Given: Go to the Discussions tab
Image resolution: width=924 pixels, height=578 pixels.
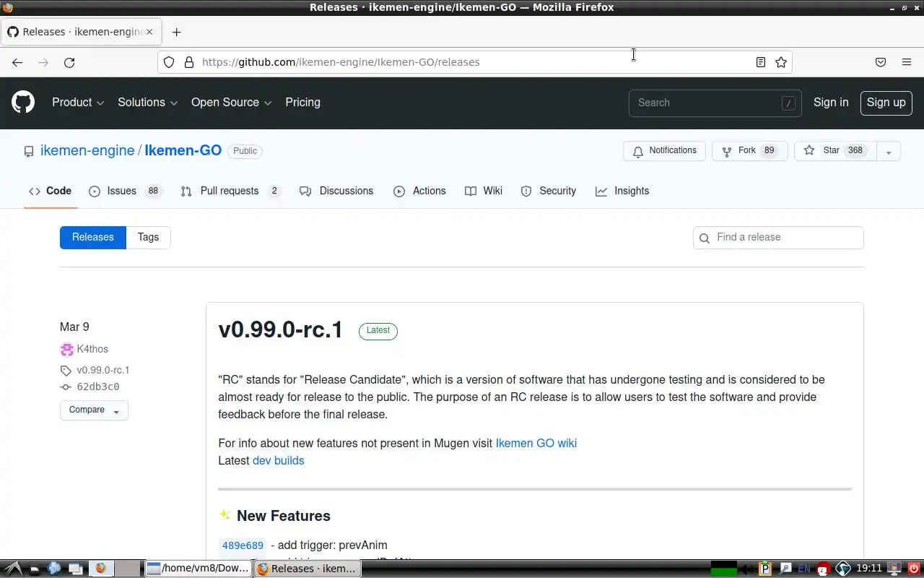Looking at the screenshot, I should tap(336, 191).
